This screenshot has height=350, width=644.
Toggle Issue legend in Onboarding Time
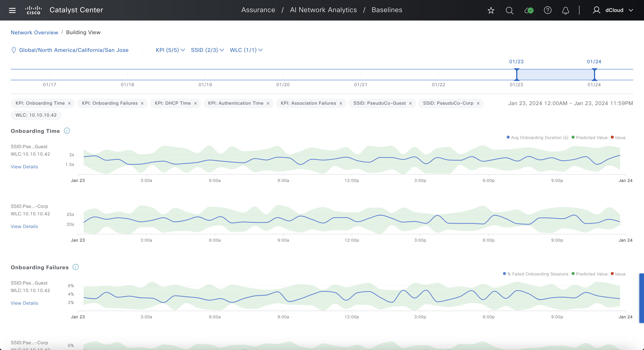coord(618,137)
